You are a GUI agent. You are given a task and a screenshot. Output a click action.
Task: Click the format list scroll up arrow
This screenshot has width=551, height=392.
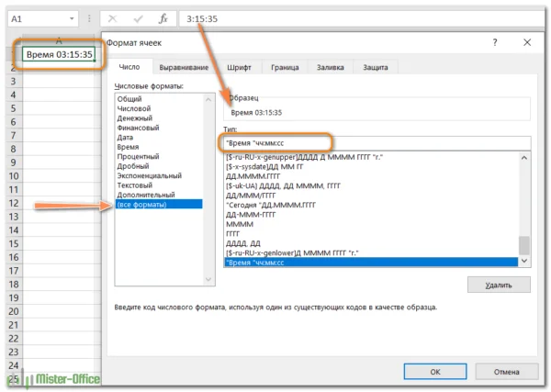click(x=524, y=158)
